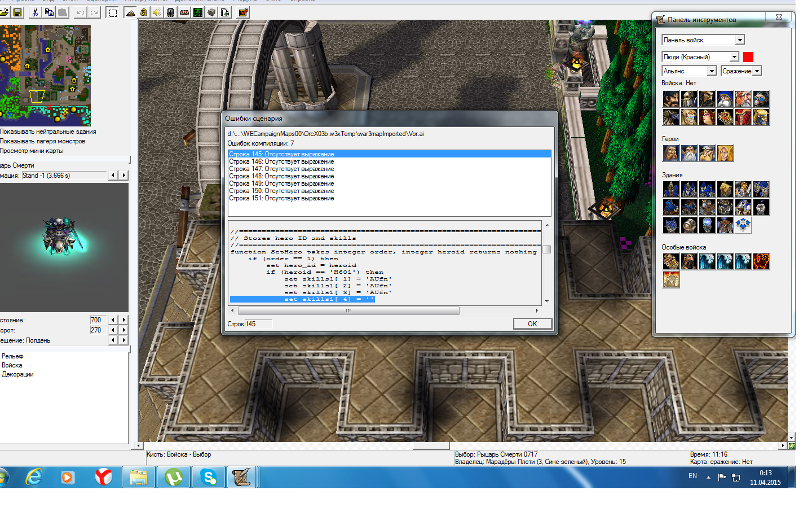
Task: Open uTorrent from the taskbar
Action: coord(174,478)
